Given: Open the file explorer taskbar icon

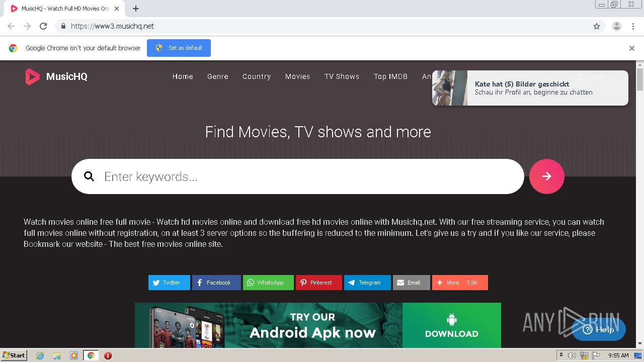Looking at the screenshot, I should click(x=57, y=355).
